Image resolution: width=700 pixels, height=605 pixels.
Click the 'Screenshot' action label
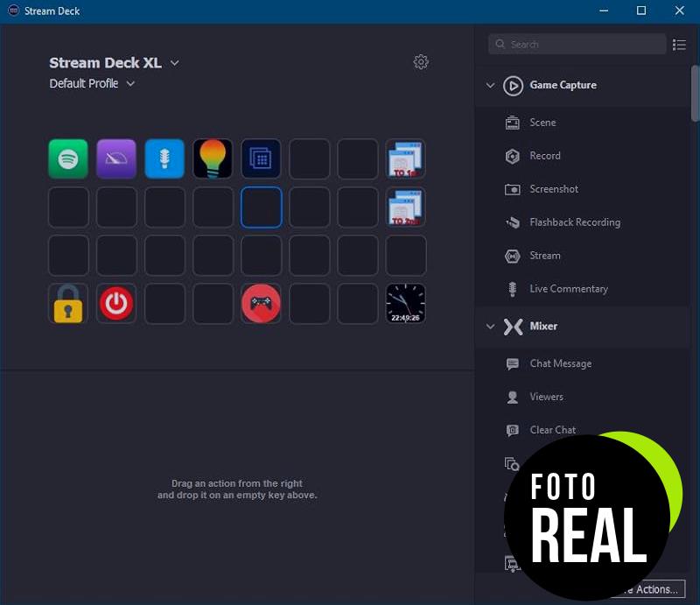click(x=554, y=189)
